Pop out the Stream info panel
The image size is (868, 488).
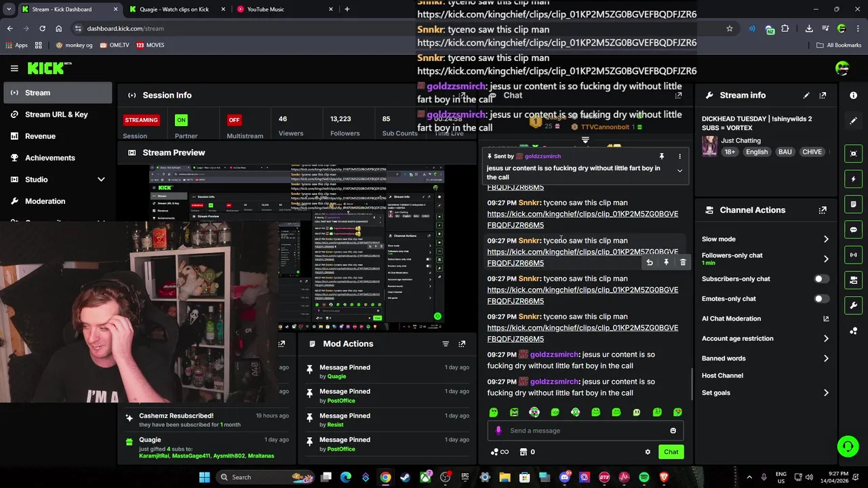click(x=823, y=96)
